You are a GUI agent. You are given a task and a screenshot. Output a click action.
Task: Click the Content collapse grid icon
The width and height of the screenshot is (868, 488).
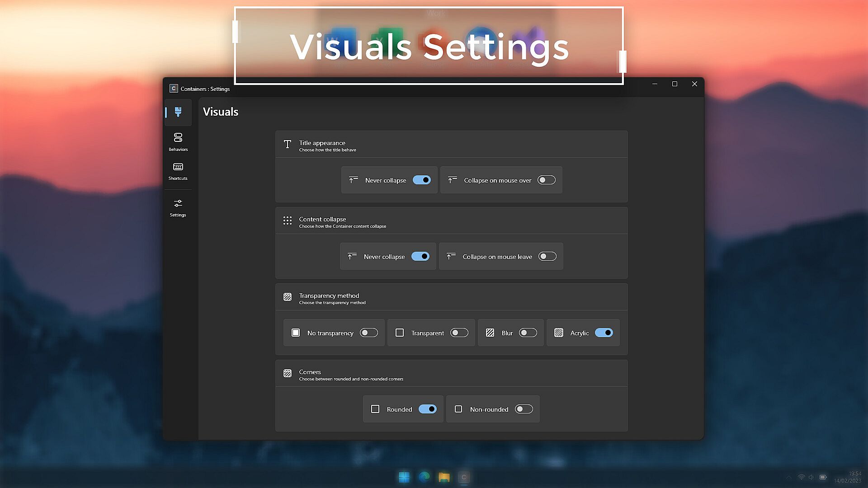coord(288,221)
